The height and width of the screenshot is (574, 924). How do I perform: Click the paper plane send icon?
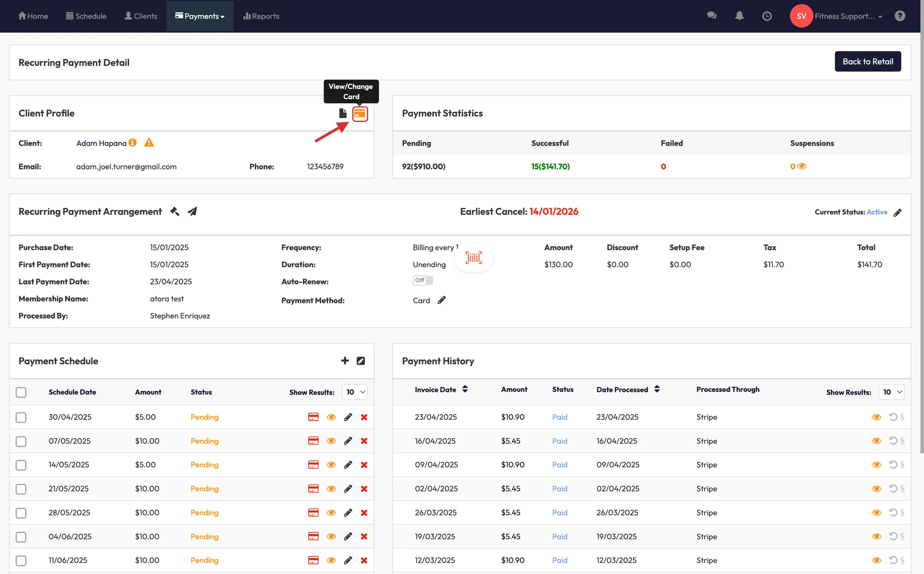tap(192, 211)
